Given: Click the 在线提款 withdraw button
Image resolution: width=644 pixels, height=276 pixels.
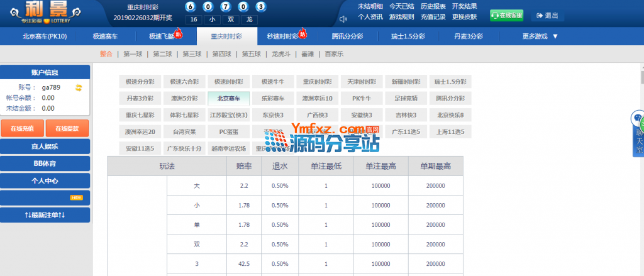Looking at the screenshot, I should [67, 129].
